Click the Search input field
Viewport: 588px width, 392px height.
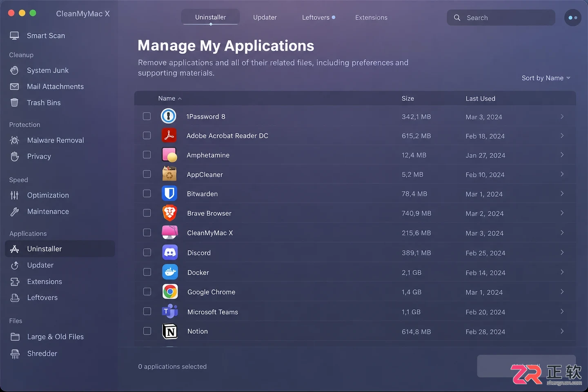tap(501, 18)
